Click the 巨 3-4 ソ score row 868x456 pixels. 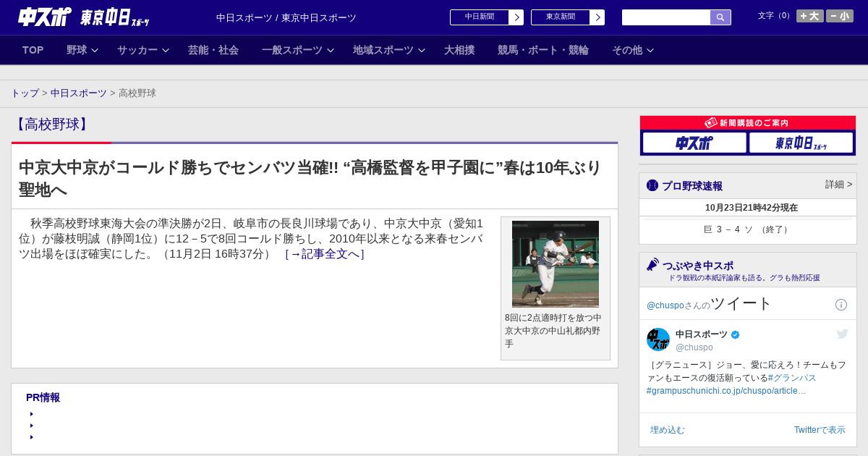(748, 229)
